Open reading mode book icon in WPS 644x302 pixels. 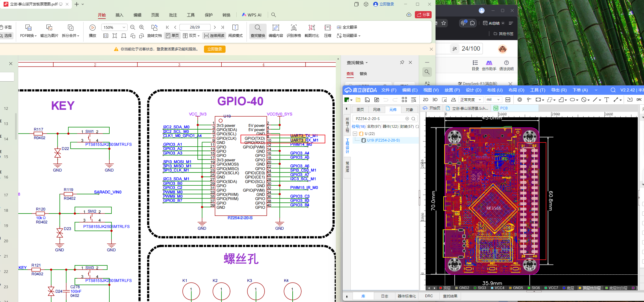click(235, 28)
